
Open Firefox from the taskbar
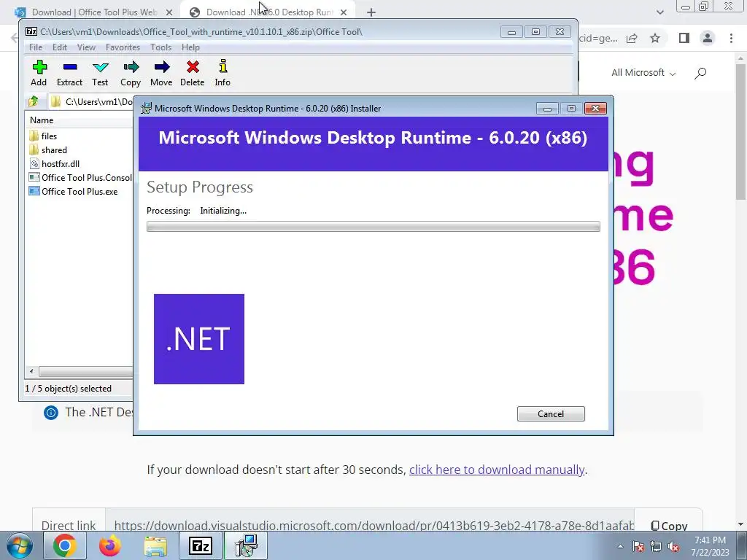tap(110, 545)
